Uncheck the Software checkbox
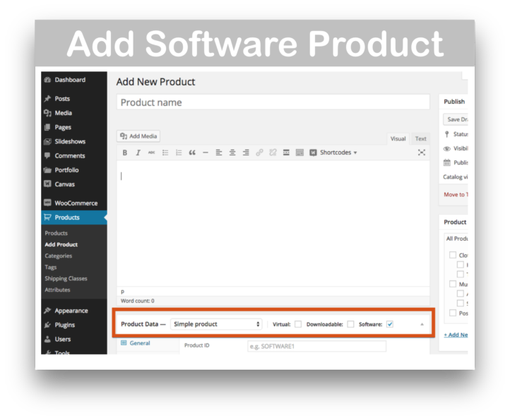The image size is (510, 420). (x=390, y=324)
